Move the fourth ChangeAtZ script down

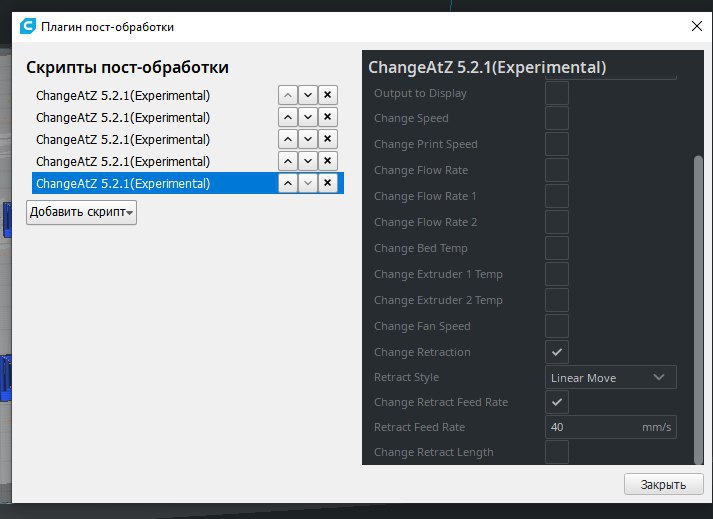click(308, 161)
